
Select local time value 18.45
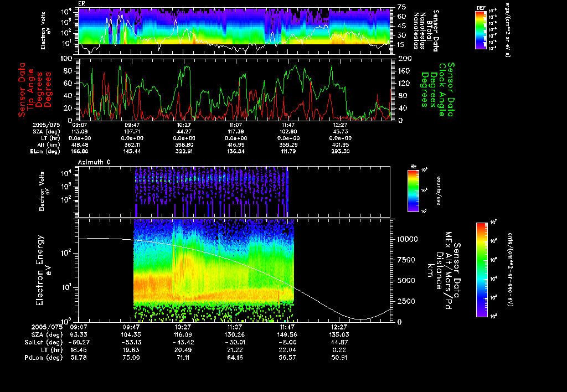point(79,350)
